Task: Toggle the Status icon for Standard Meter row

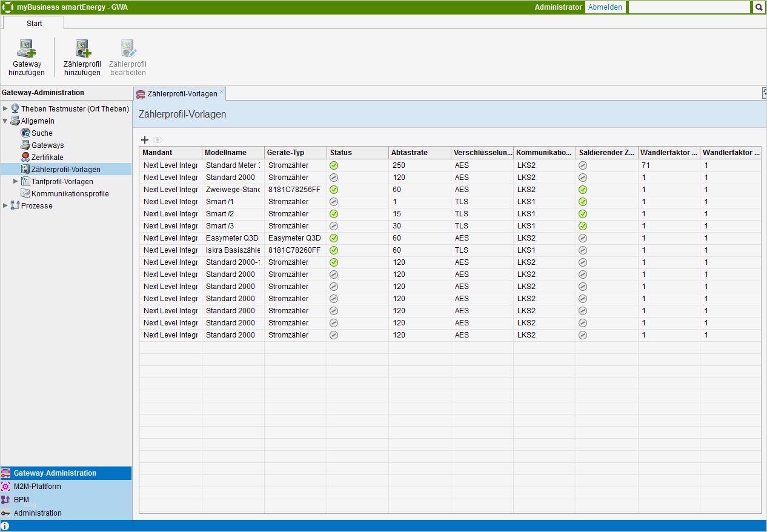Action: click(x=334, y=165)
